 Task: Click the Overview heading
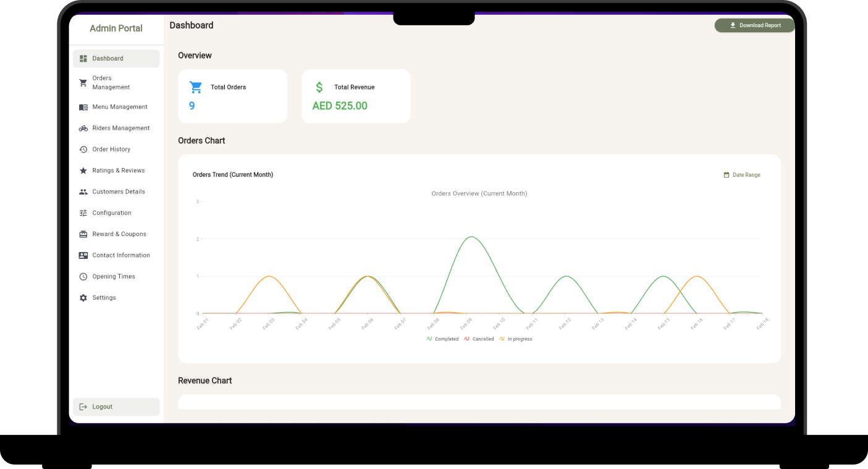coord(195,56)
